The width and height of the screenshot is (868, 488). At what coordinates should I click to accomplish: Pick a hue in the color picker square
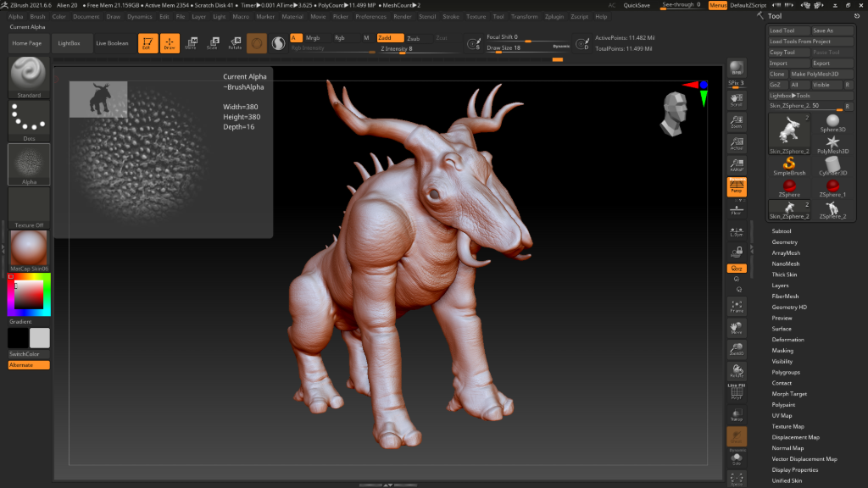tap(29, 294)
